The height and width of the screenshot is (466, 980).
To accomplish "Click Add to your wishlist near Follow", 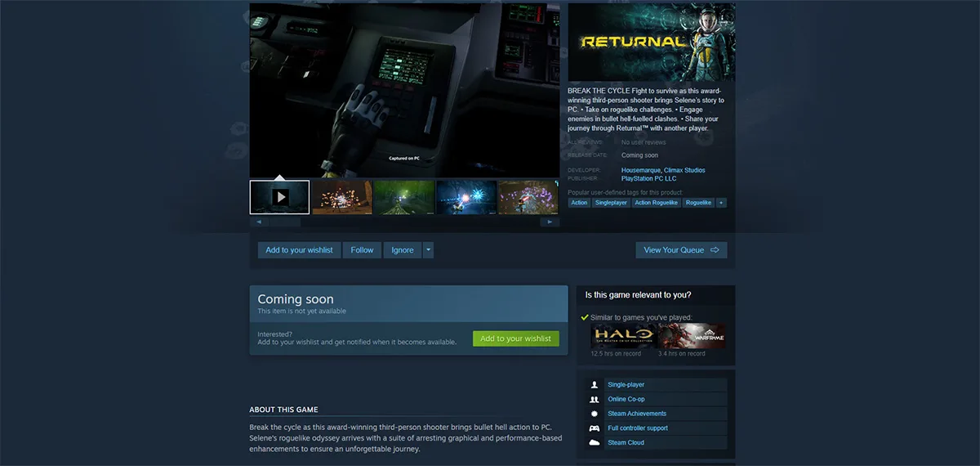I will 299,250.
